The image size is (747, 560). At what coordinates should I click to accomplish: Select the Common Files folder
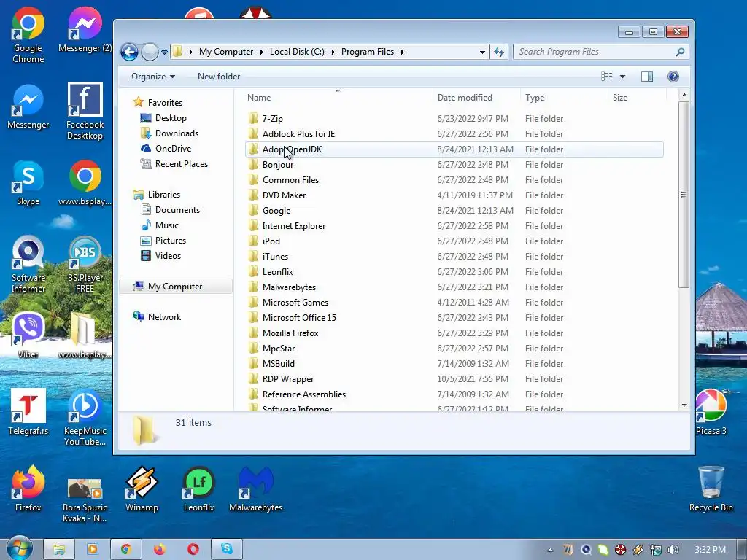coord(454,180)
